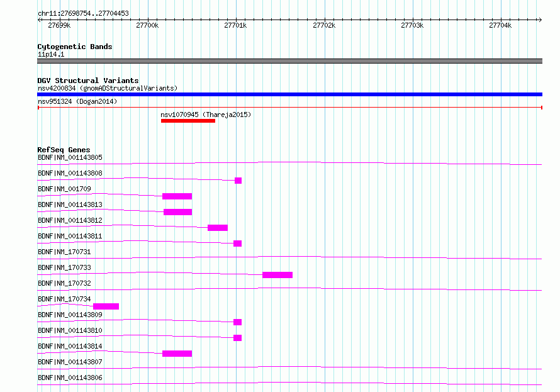Viewport: 560px width, 392px height.
Task: Click the 11p14.1 band label
Action: pyautogui.click(x=51, y=55)
